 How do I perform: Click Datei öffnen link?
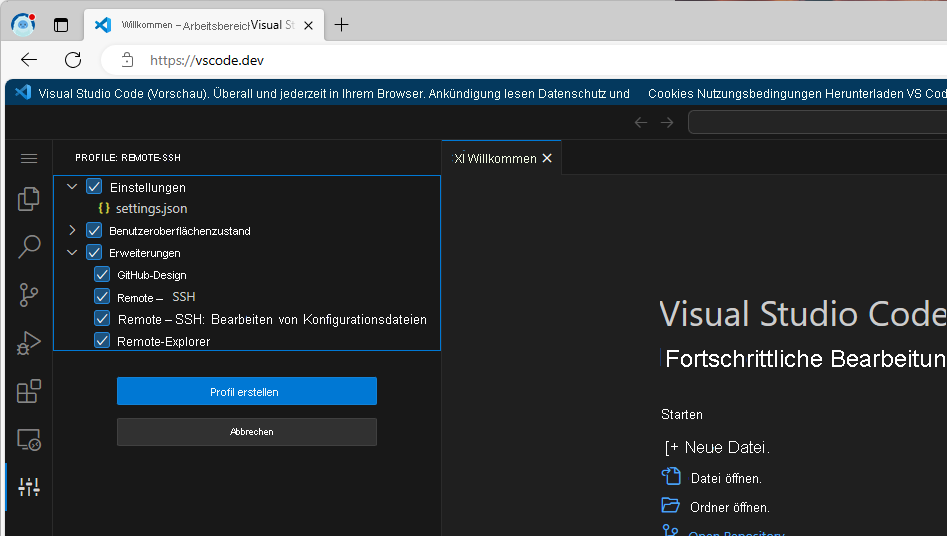coord(726,479)
